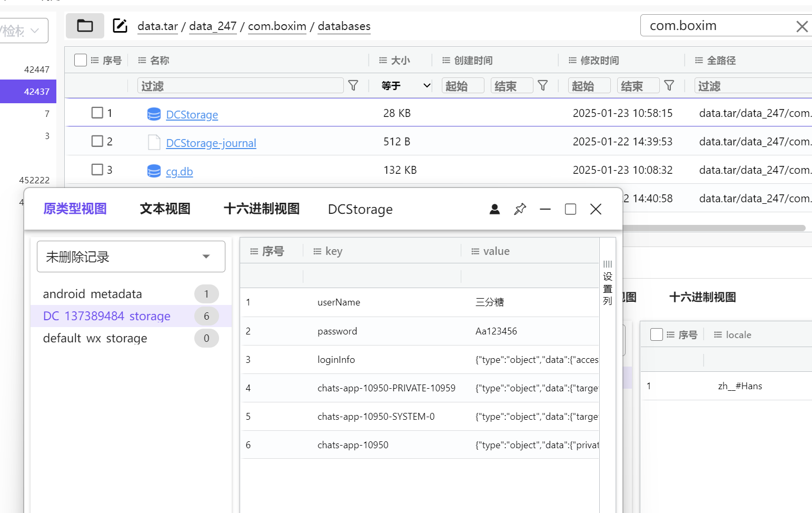
Task: Navigate to com.boxim in the breadcrumb
Action: (277, 26)
